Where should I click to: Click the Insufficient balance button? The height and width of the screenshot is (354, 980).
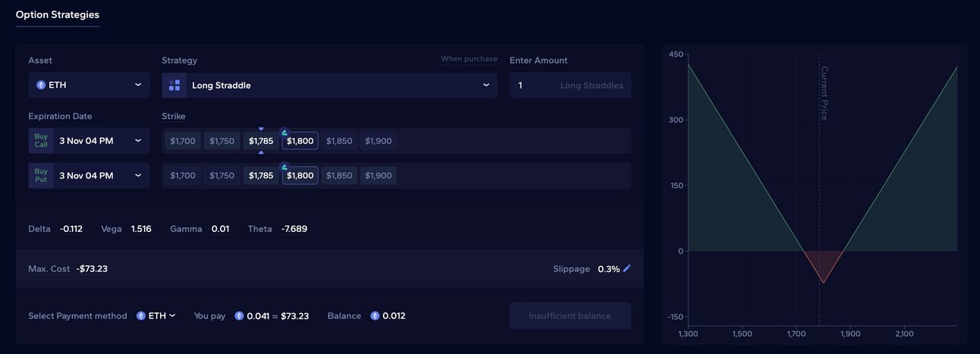point(570,316)
